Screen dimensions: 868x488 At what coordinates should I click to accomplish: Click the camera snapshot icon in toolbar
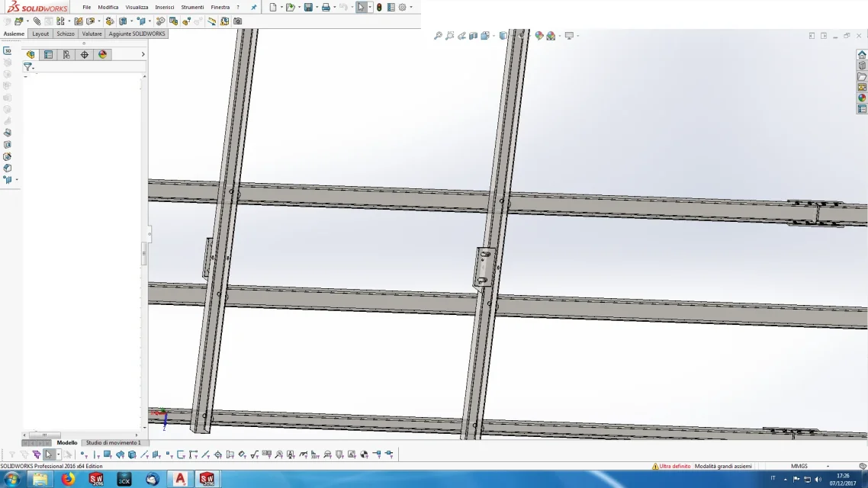click(x=237, y=21)
